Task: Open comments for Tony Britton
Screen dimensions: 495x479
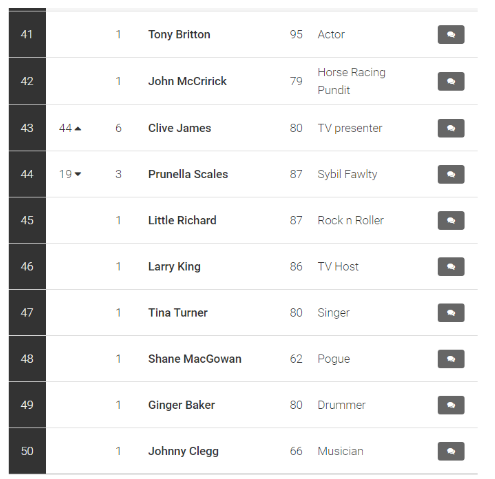Action: pos(451,34)
